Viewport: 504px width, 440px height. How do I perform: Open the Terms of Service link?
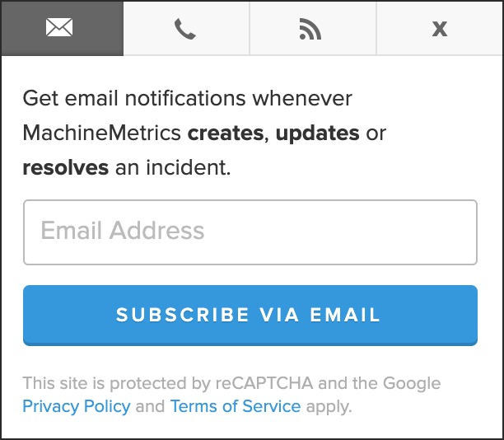point(236,406)
